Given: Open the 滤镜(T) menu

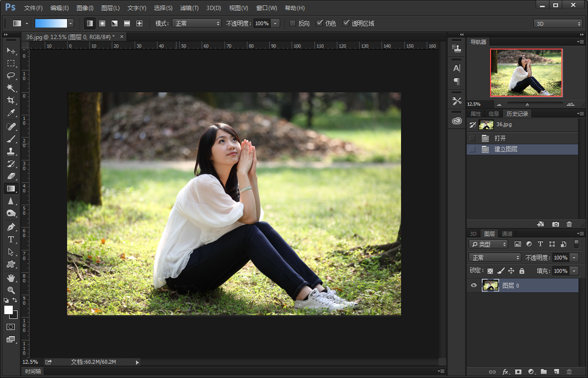Looking at the screenshot, I should pyautogui.click(x=189, y=8).
